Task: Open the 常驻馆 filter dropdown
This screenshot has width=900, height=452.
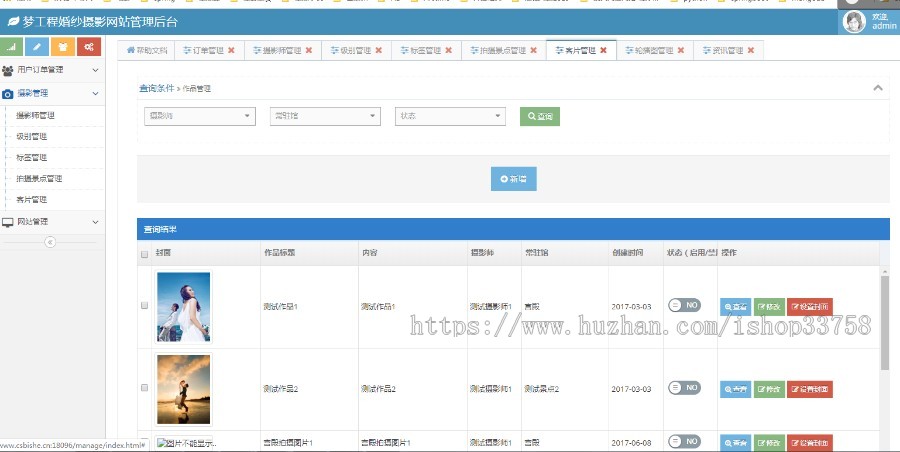Action: click(x=325, y=116)
